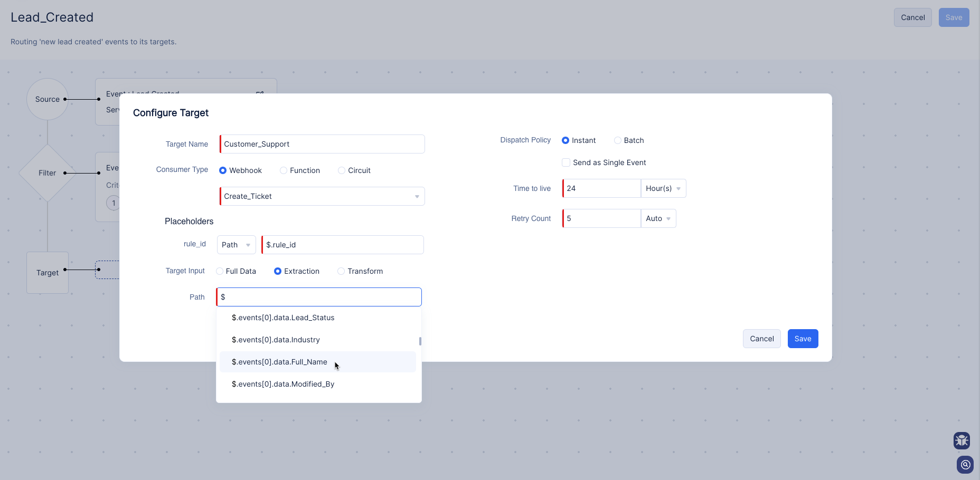The image size is (980, 480).
Task: Click the Target Name input field
Action: pyautogui.click(x=322, y=144)
